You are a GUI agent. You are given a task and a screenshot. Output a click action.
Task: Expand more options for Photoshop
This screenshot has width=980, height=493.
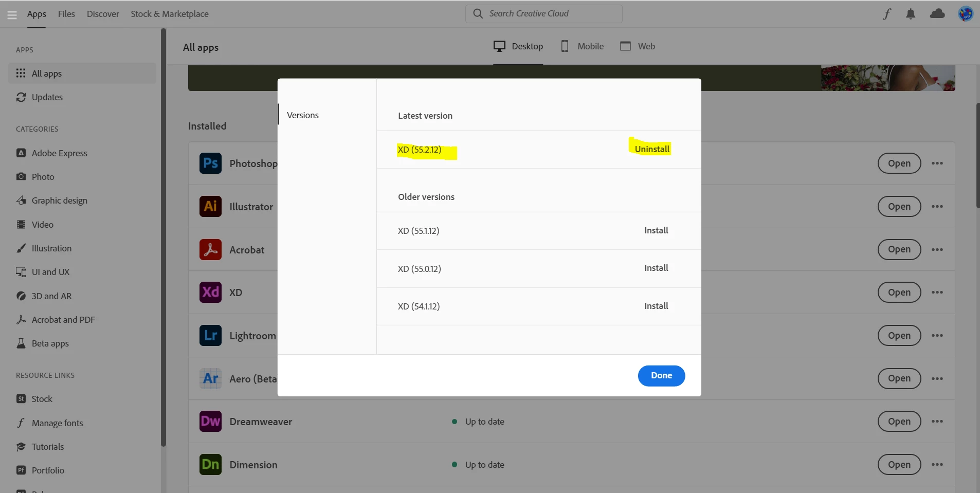point(937,163)
